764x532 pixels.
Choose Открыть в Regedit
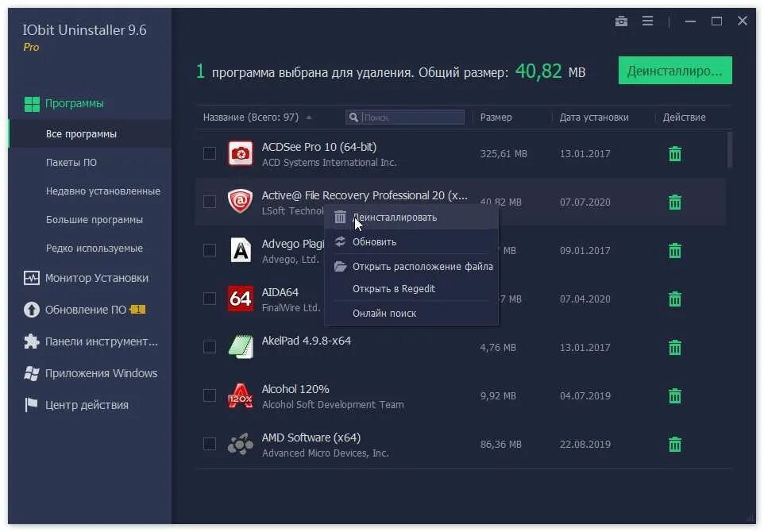[411, 289]
